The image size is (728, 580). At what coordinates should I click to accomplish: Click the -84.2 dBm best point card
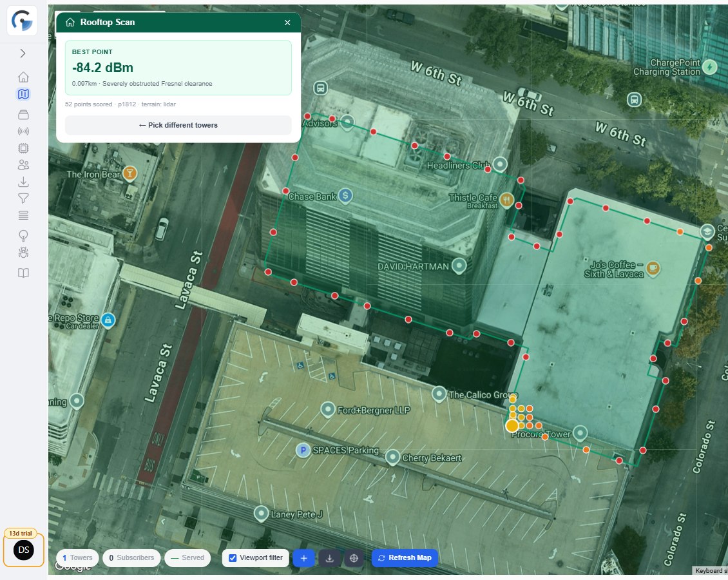(178, 68)
